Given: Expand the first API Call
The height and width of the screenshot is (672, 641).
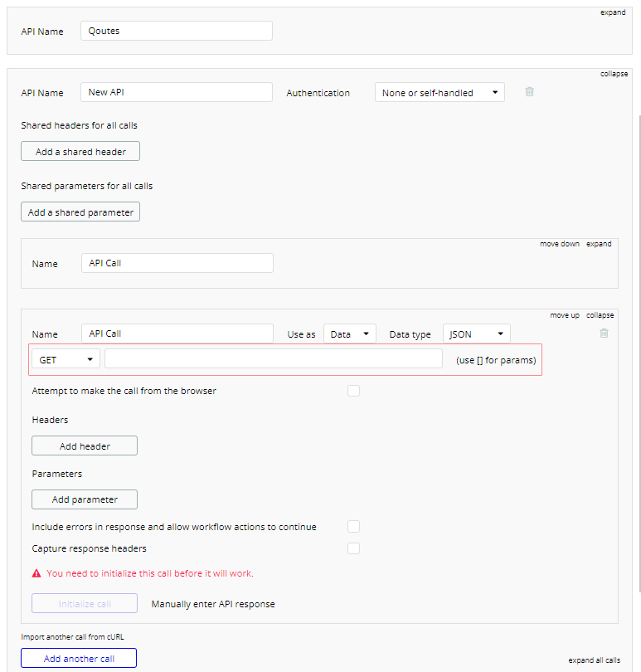Looking at the screenshot, I should 599,244.
